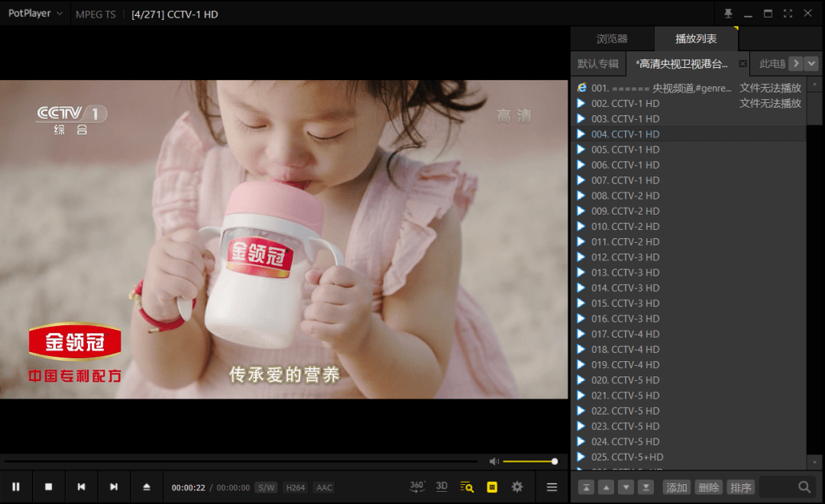
Task: Click the MPEG TS format label
Action: point(95,15)
